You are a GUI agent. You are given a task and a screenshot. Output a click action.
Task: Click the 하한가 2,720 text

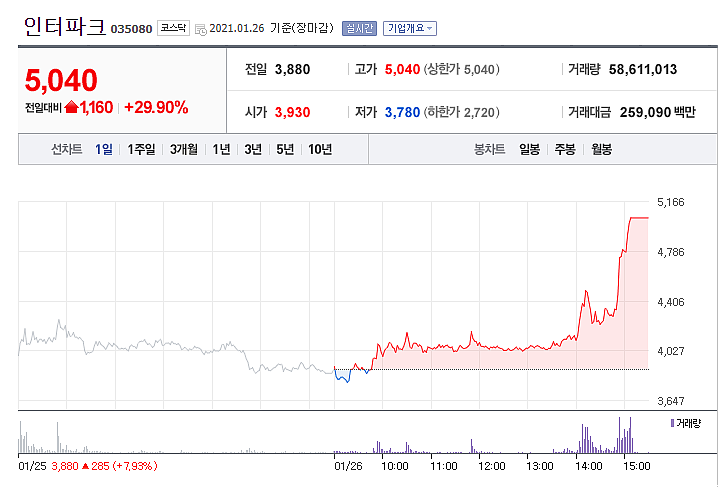pyautogui.click(x=462, y=112)
